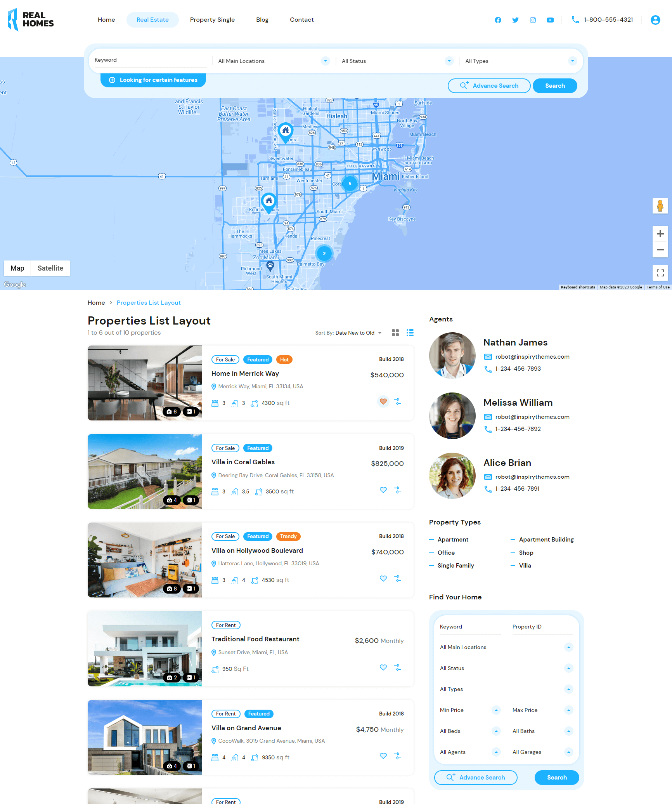The image size is (672, 804).
Task: Open the map cluster marker showing 5
Action: pos(350,184)
